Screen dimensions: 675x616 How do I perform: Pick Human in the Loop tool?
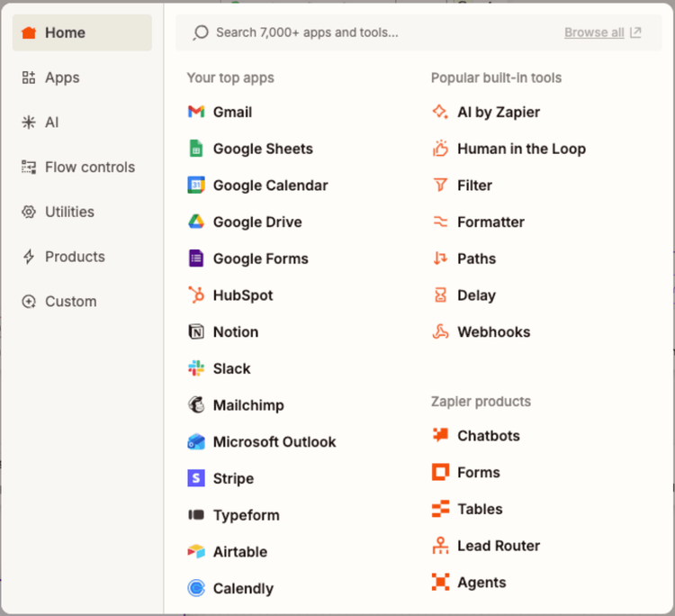(x=520, y=149)
